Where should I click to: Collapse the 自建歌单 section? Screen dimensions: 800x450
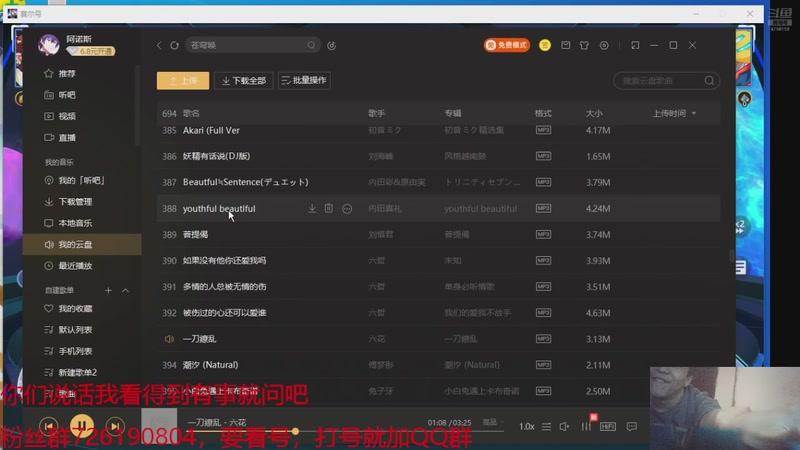126,290
